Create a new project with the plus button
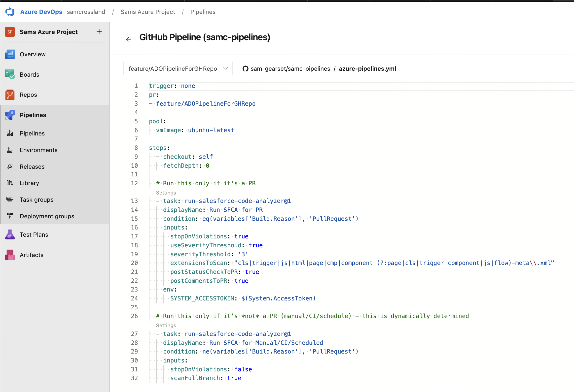 coord(99,32)
